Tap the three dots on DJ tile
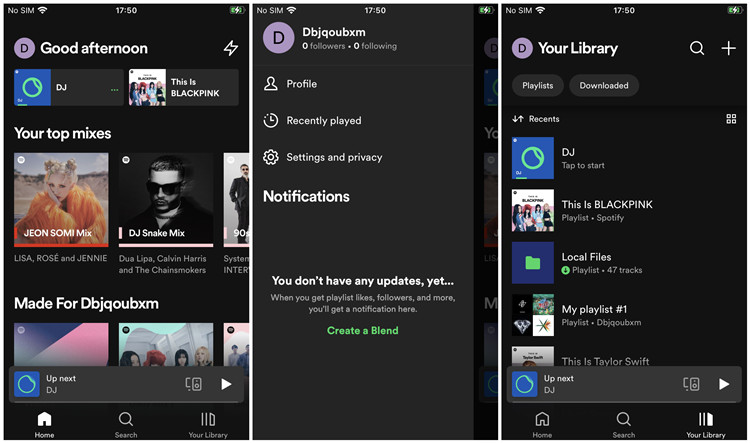Viewport: 750px width, 443px height. (114, 90)
